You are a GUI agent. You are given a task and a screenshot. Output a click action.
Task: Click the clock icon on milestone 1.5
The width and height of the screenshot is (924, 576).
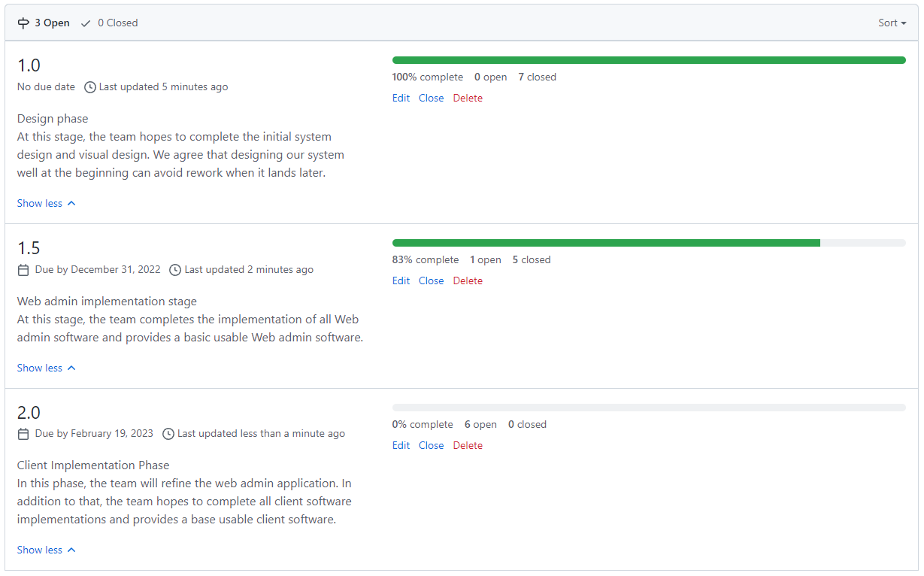pos(175,269)
